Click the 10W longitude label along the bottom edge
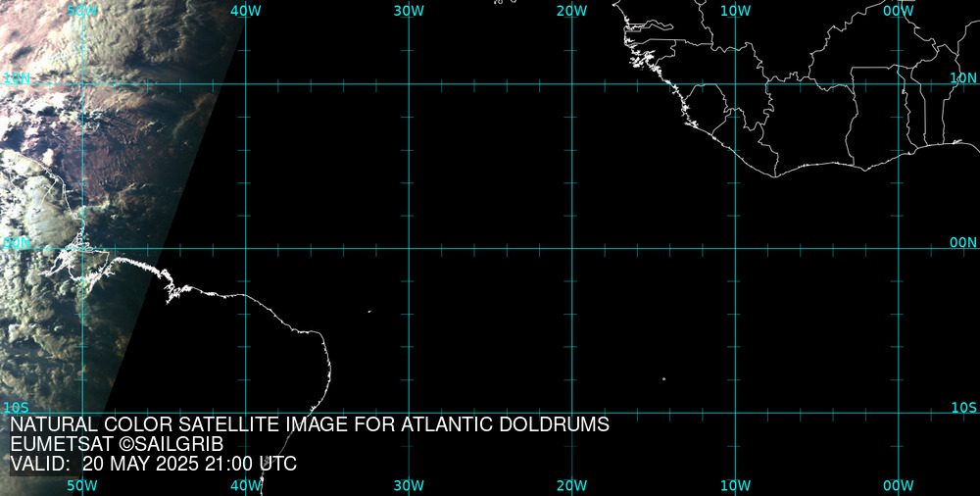The width and height of the screenshot is (980, 496). click(x=735, y=485)
